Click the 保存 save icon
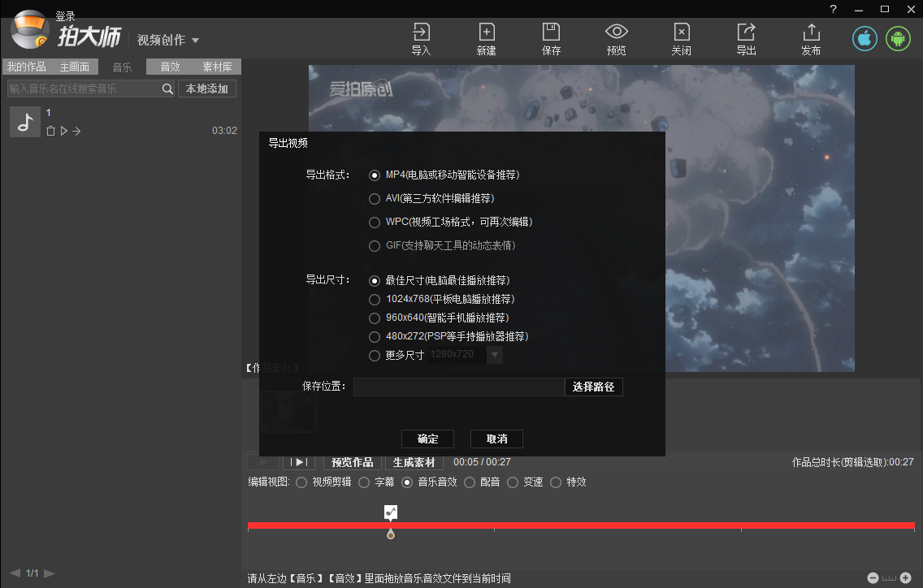The width and height of the screenshot is (923, 588). click(551, 38)
